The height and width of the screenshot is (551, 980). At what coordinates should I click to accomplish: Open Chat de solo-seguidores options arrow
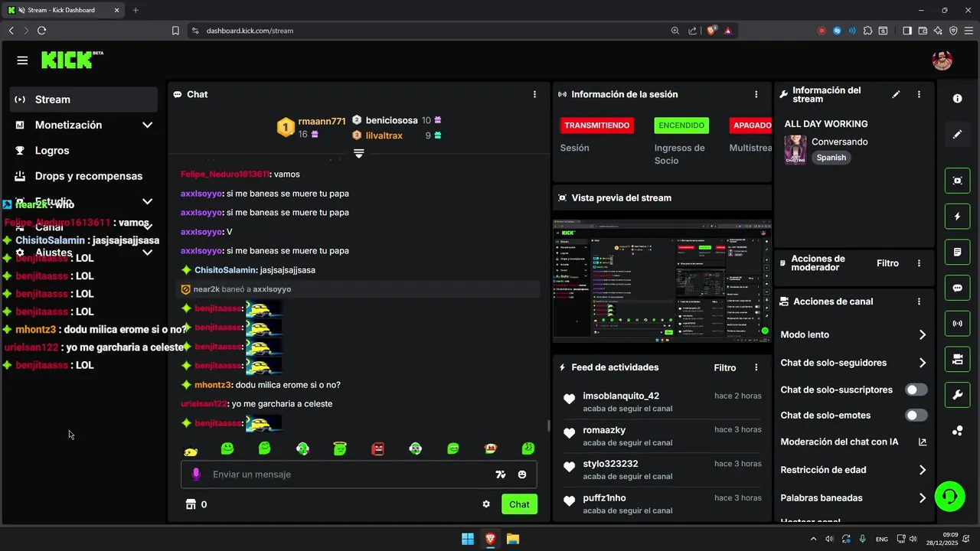coord(922,363)
